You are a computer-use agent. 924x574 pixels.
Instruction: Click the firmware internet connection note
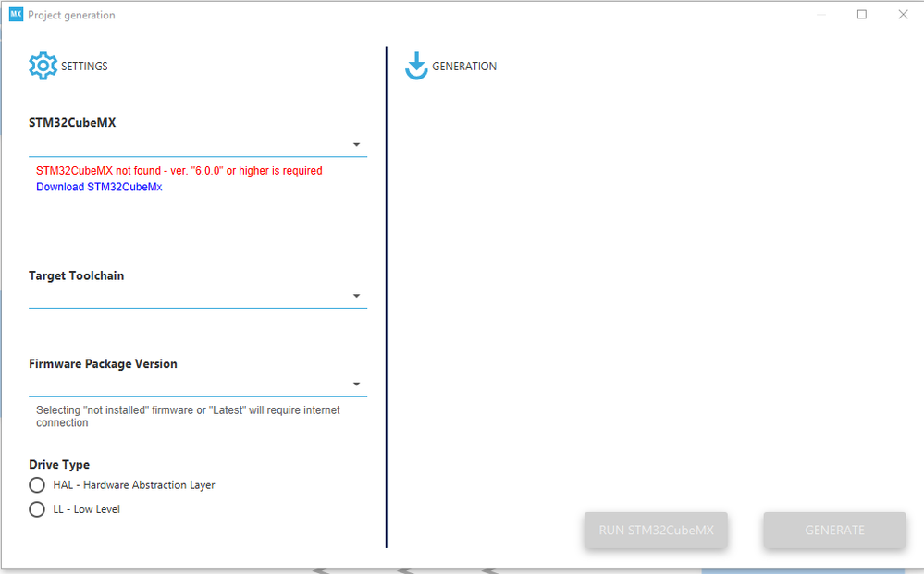[188, 416]
